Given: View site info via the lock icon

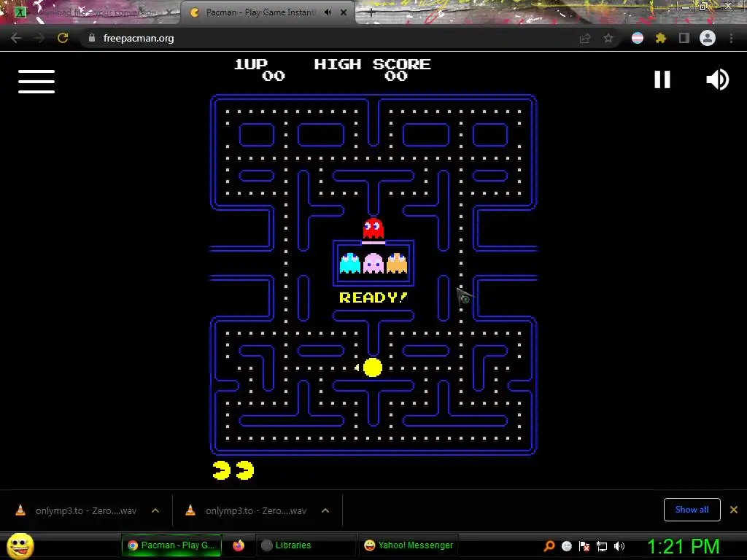Looking at the screenshot, I should tap(92, 38).
